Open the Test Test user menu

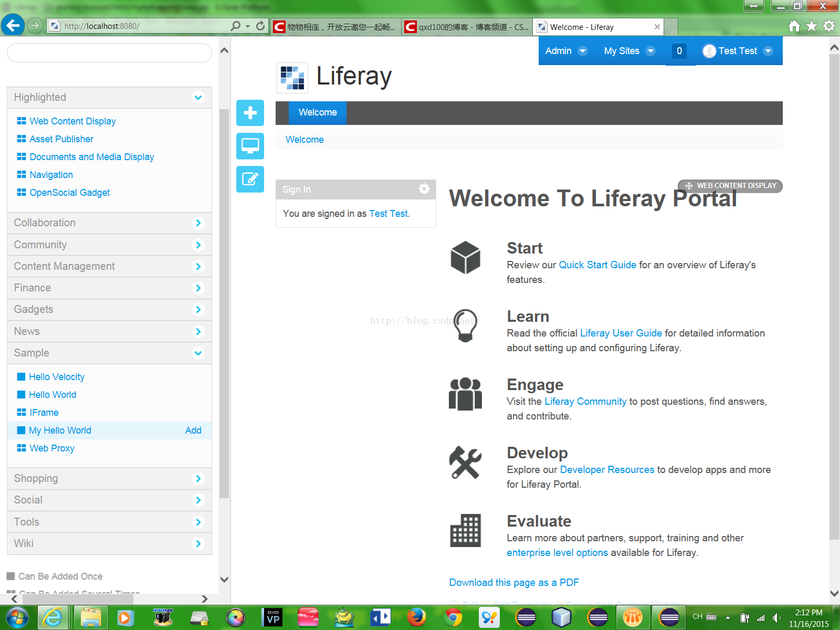(738, 51)
